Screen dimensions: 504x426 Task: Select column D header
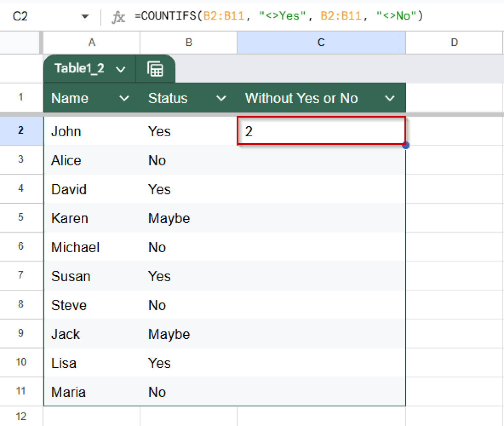click(454, 42)
